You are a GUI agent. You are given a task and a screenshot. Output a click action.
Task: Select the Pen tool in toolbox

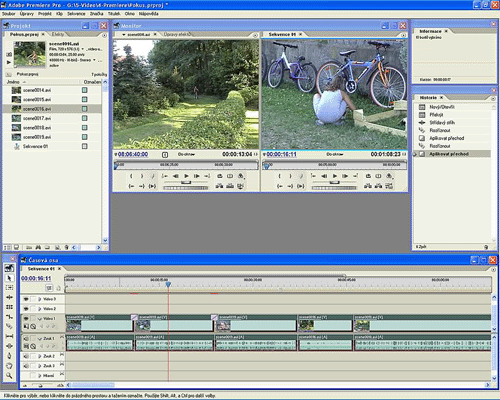9,356
